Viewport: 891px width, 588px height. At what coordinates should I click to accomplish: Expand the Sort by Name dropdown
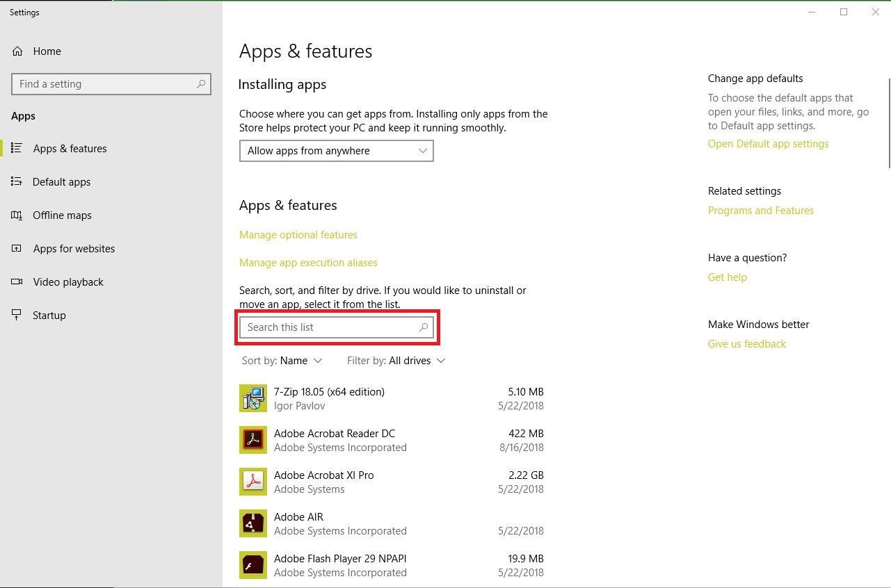point(282,361)
